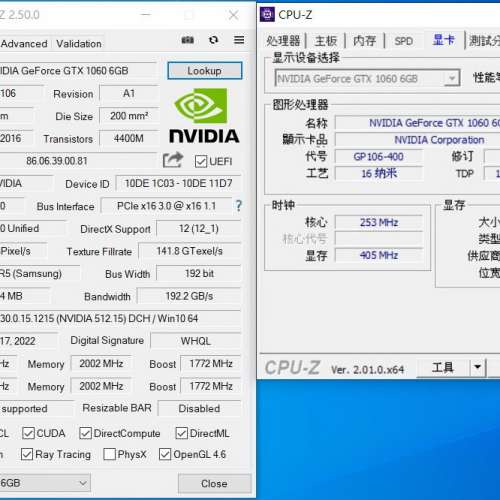500x500 pixels.
Task: Click the first Boost 1772 MHz value
Action: (211, 363)
